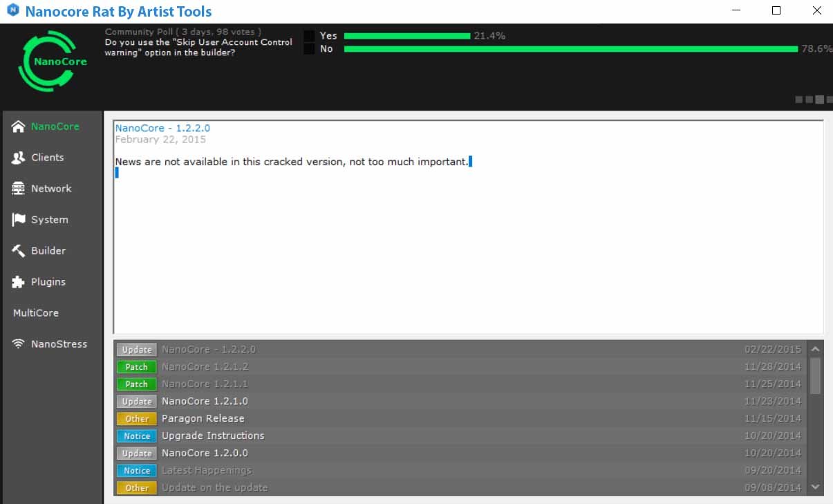Select the NanoCore 1.2.1.1 patch row
Image resolution: width=833 pixels, height=504 pixels.
click(460, 384)
